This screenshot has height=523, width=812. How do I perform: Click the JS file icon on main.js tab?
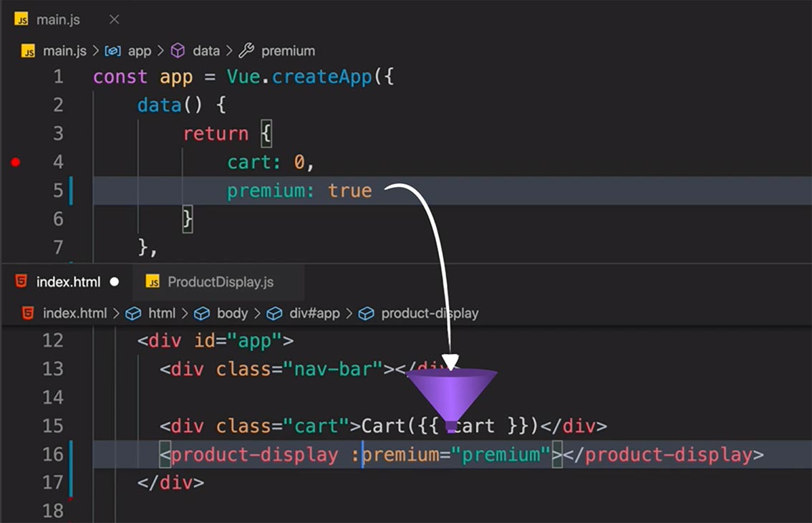click(21, 20)
